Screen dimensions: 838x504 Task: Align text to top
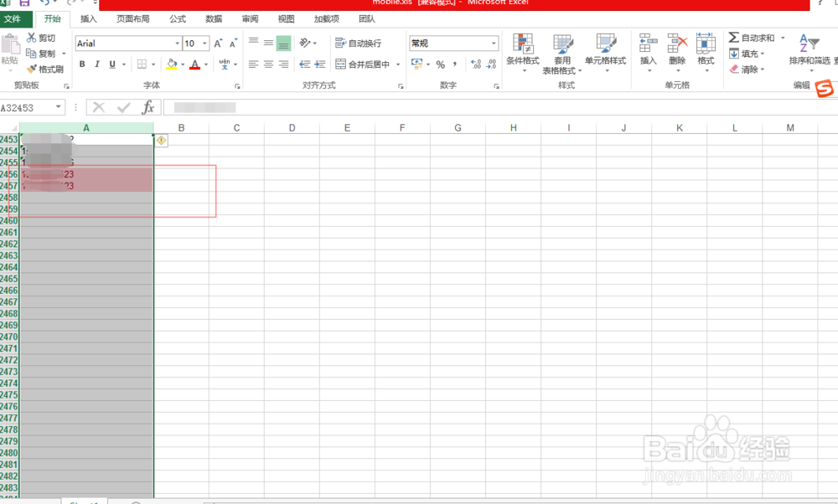[253, 43]
